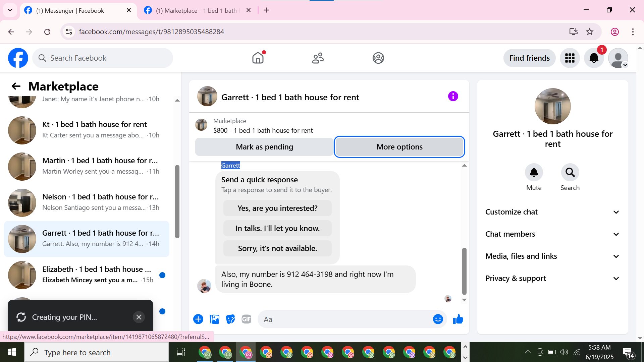Open the $800 house for rent listing link
This screenshot has width=644, height=362.
pos(263,130)
